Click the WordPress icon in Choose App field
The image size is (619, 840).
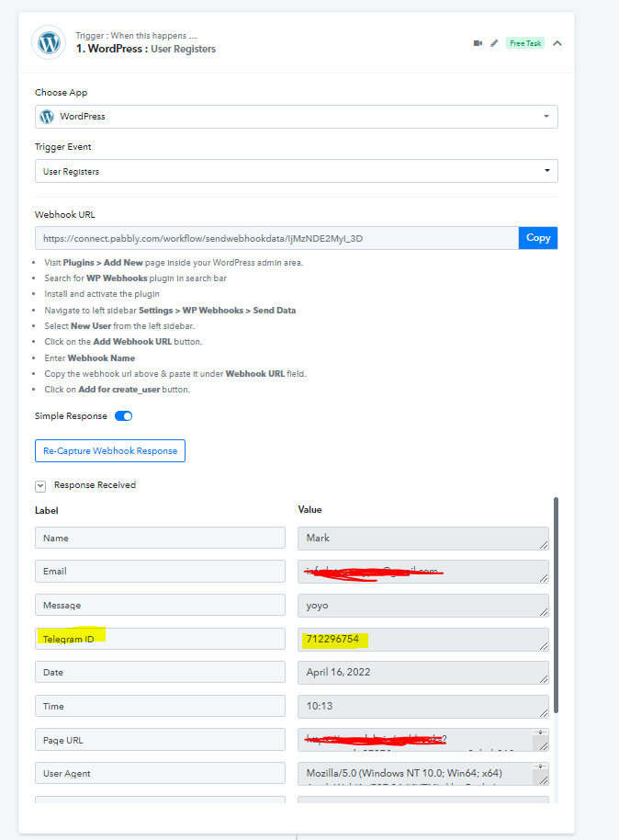pos(47,116)
